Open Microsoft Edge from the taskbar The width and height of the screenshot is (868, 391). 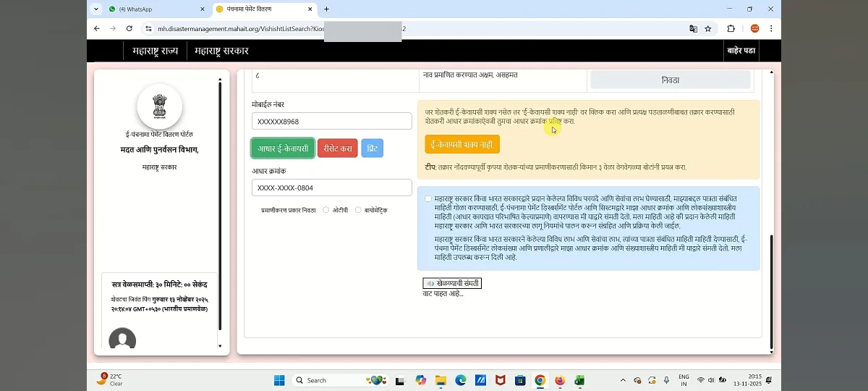pos(460,380)
